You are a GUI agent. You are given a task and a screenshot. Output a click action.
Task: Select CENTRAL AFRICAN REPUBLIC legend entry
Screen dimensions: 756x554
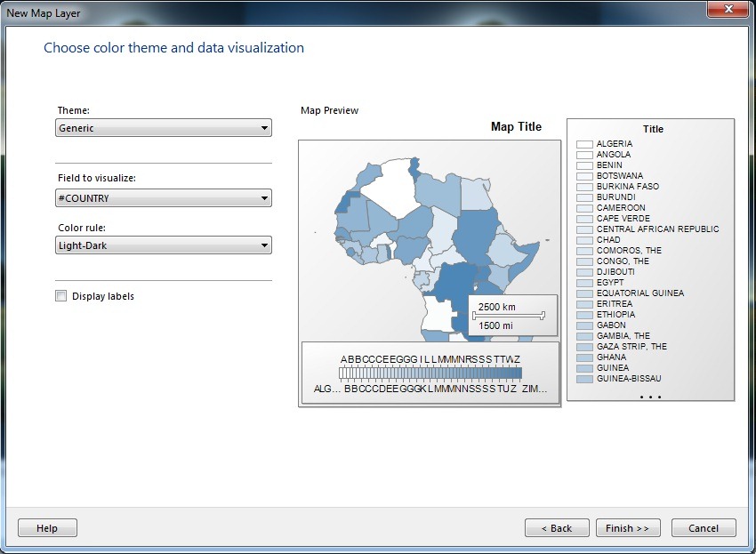657,229
